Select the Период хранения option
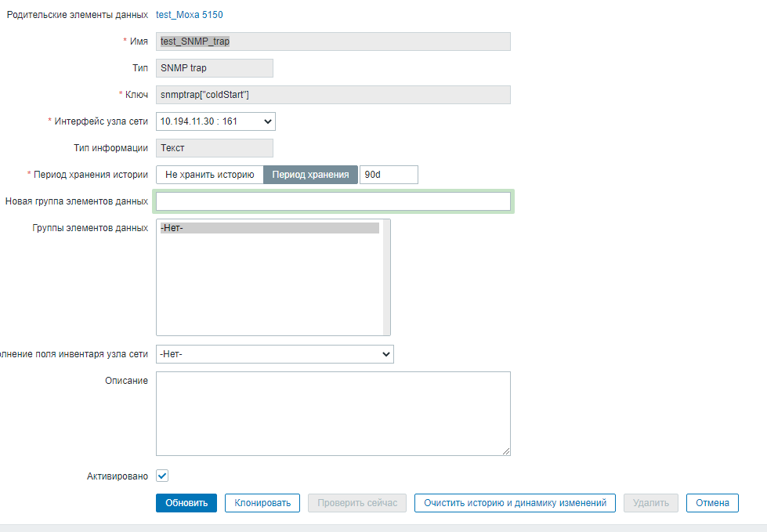 tap(310, 175)
